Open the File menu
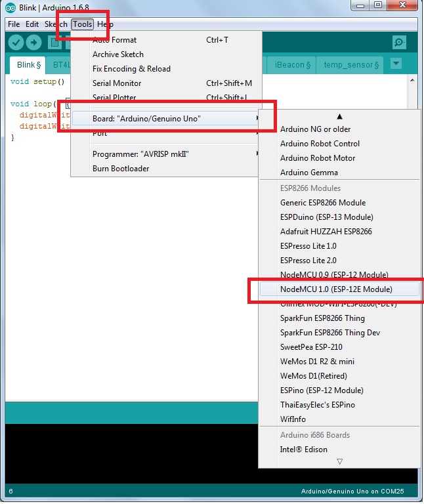424x504 pixels. click(14, 24)
